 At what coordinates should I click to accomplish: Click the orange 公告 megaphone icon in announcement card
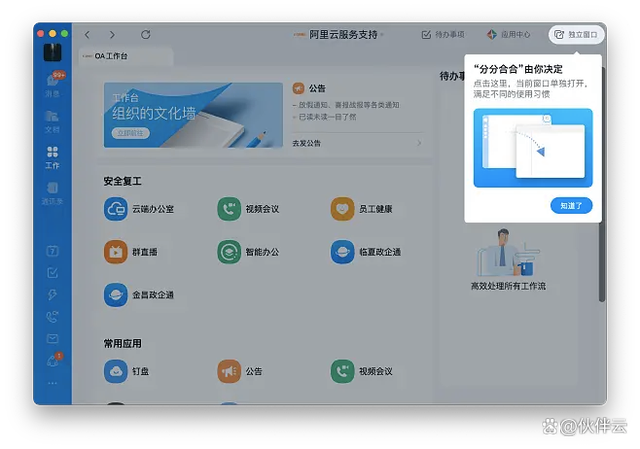point(299,88)
